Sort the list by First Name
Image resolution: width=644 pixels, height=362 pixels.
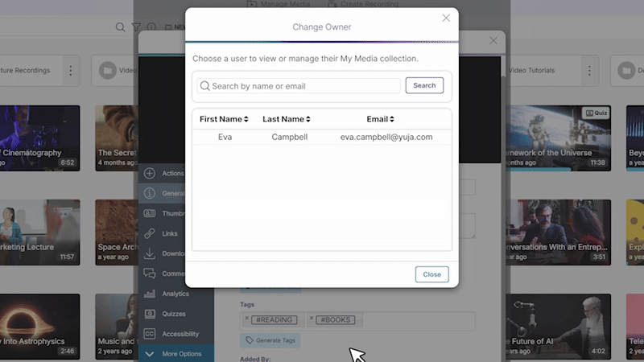pos(224,119)
